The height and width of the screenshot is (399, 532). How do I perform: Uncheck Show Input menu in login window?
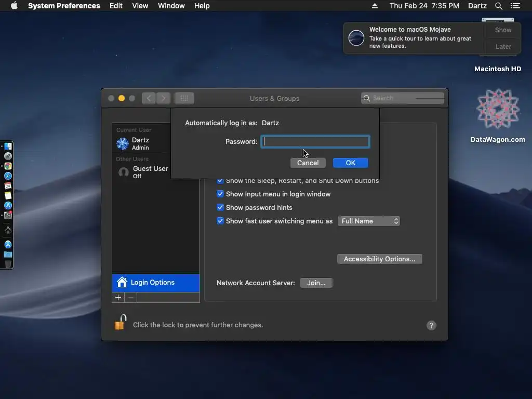[x=220, y=194]
